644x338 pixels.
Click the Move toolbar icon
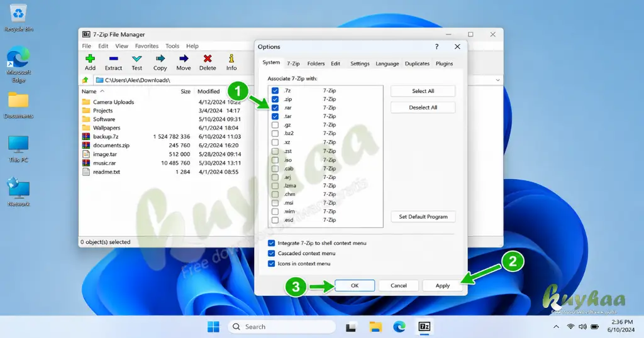pyautogui.click(x=184, y=58)
